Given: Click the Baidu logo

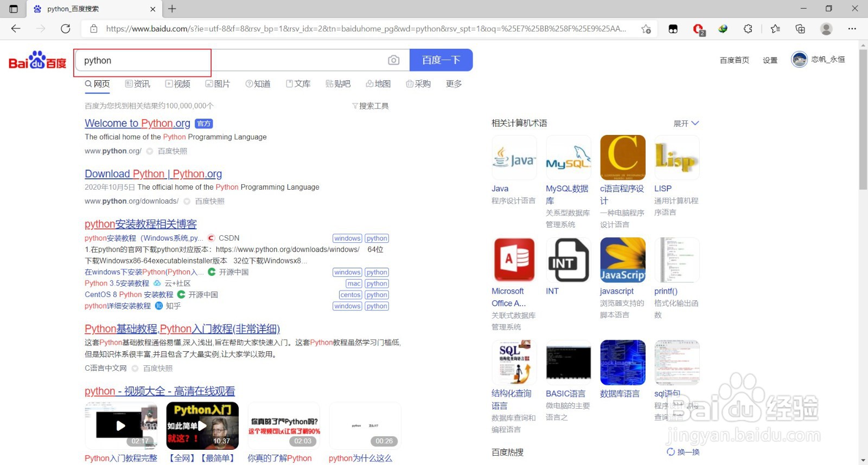Looking at the screenshot, I should pos(37,60).
